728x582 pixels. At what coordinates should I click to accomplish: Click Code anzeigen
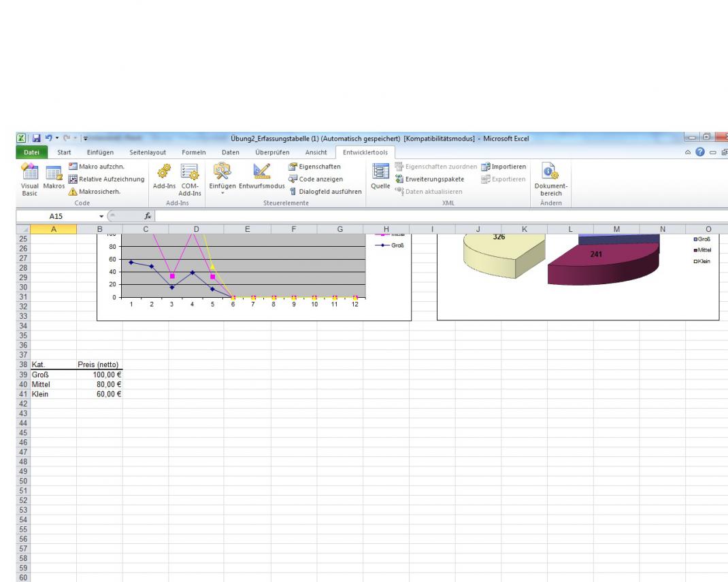316,179
